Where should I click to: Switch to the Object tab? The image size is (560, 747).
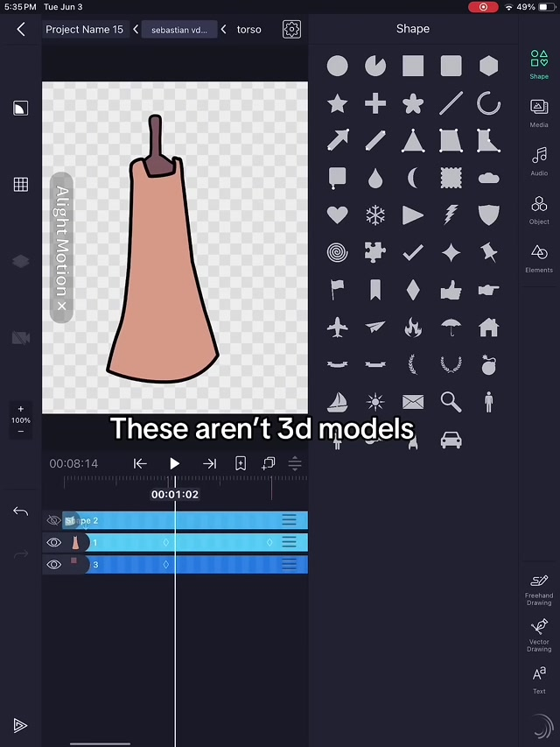click(x=539, y=210)
